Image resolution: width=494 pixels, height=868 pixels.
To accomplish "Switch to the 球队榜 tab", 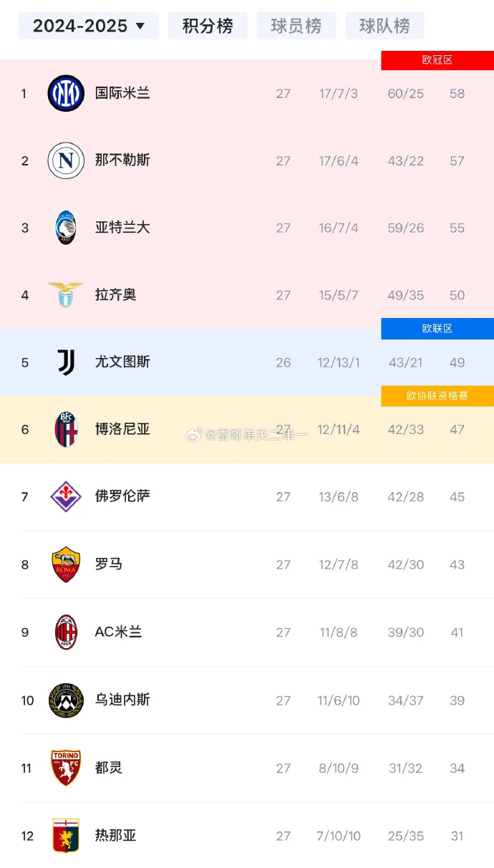I will pyautogui.click(x=384, y=25).
